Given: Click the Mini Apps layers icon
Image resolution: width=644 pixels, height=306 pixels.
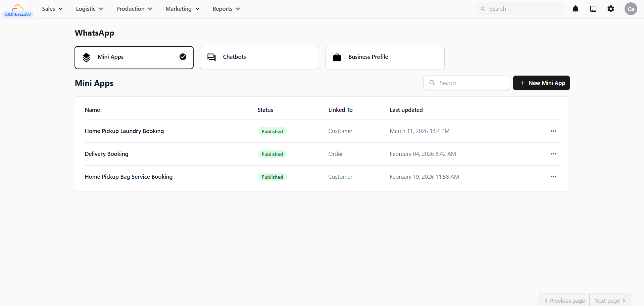Looking at the screenshot, I should point(86,57).
